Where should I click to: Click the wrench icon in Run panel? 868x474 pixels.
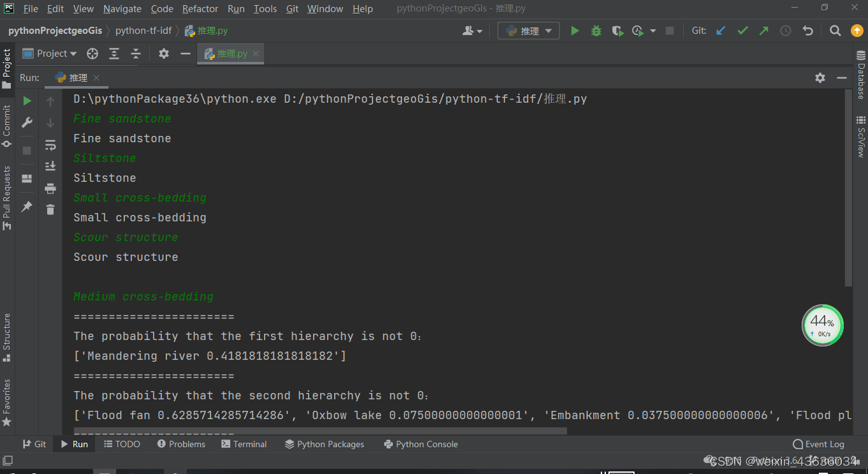[27, 122]
